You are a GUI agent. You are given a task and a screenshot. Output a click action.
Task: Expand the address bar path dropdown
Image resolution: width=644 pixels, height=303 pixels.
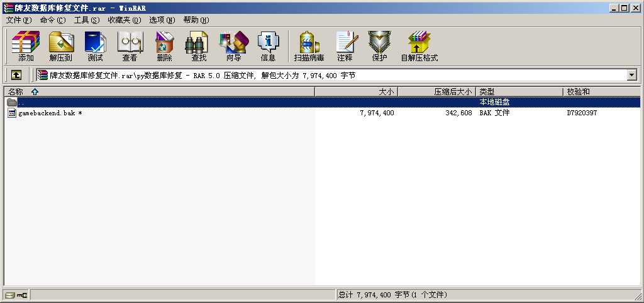[631, 75]
